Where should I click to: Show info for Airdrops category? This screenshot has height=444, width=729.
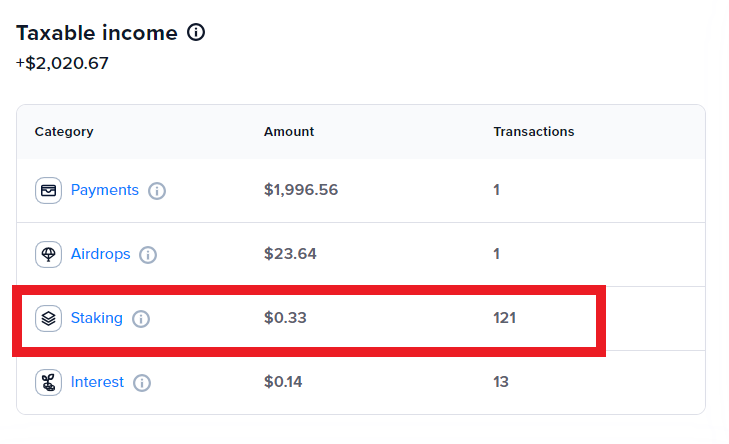coord(148,254)
